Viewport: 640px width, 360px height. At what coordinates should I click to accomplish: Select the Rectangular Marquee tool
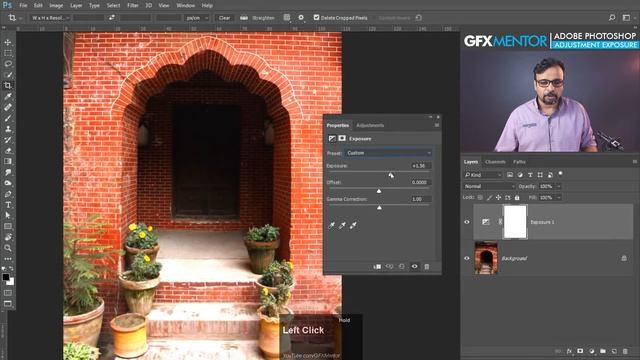8,53
